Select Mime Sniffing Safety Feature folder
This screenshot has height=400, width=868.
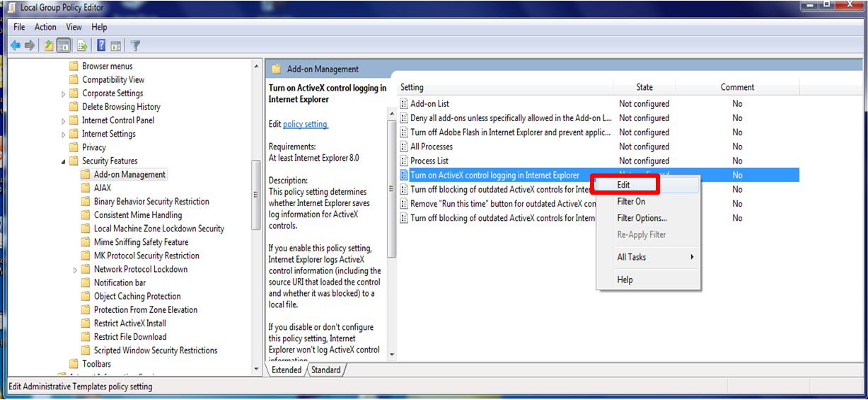point(141,242)
